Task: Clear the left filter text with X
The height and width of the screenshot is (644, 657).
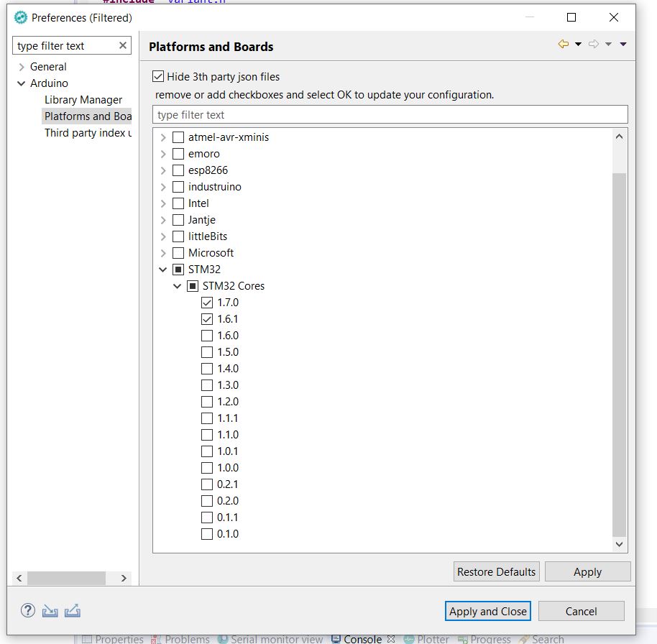Action: (123, 45)
